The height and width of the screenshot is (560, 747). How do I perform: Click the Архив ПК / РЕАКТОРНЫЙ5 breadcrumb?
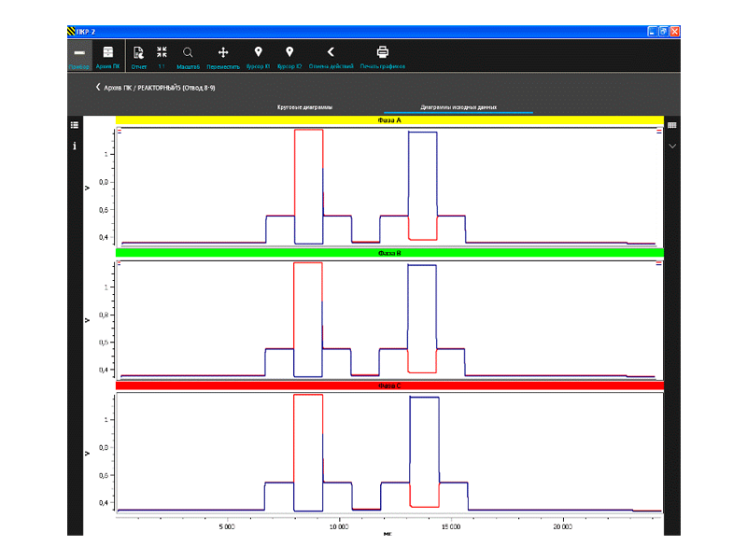(159, 88)
